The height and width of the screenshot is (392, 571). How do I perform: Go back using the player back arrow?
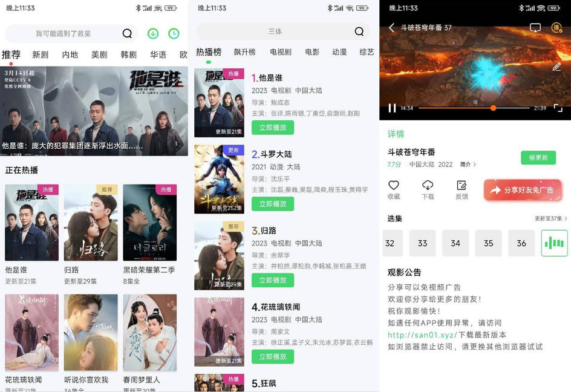coord(391,28)
